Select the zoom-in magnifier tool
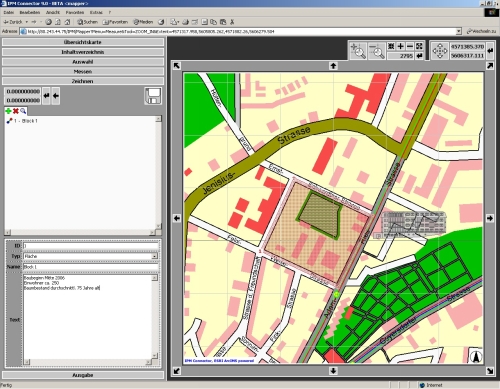500x389 pixels. click(358, 51)
